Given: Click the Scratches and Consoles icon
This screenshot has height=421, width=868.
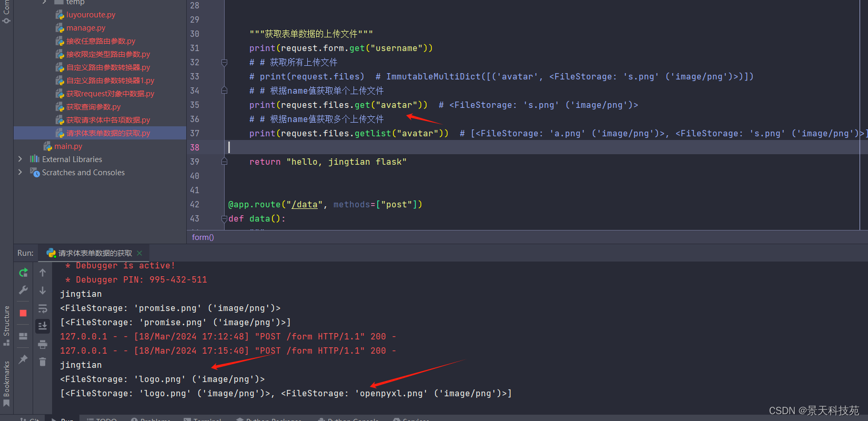Looking at the screenshot, I should 35,172.
